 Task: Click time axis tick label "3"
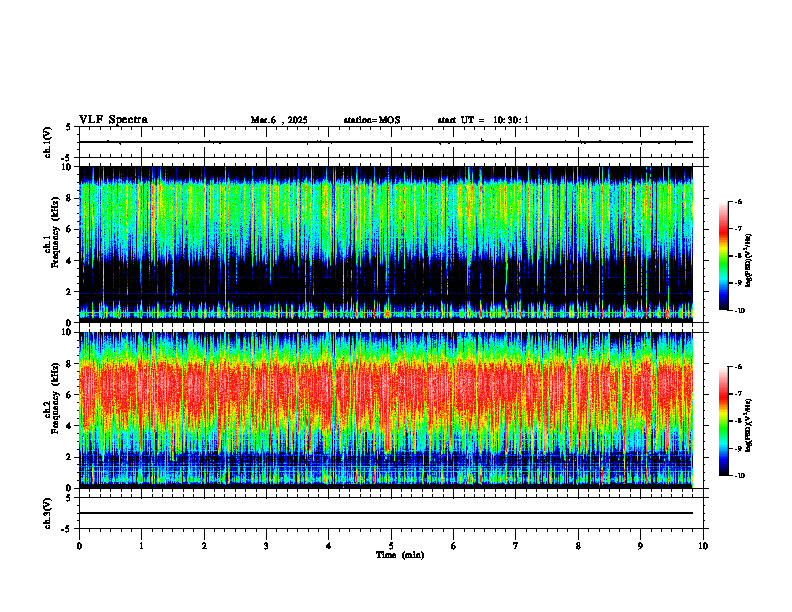(266, 546)
